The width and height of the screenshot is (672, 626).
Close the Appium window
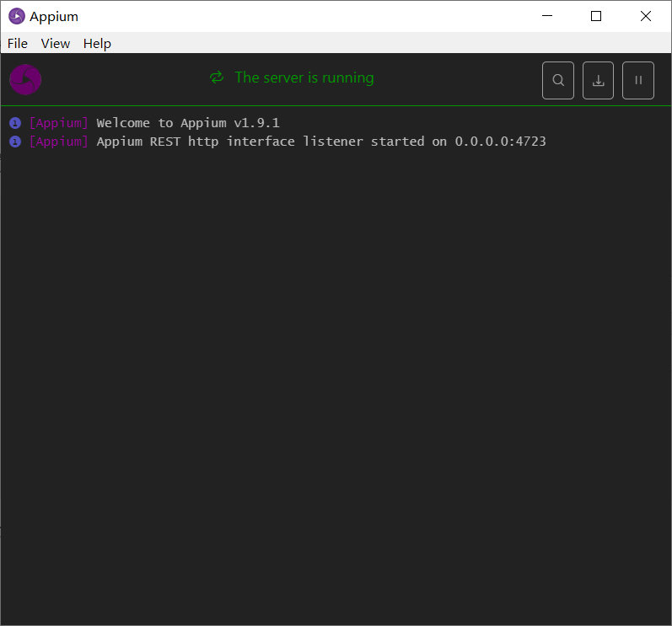[x=645, y=16]
